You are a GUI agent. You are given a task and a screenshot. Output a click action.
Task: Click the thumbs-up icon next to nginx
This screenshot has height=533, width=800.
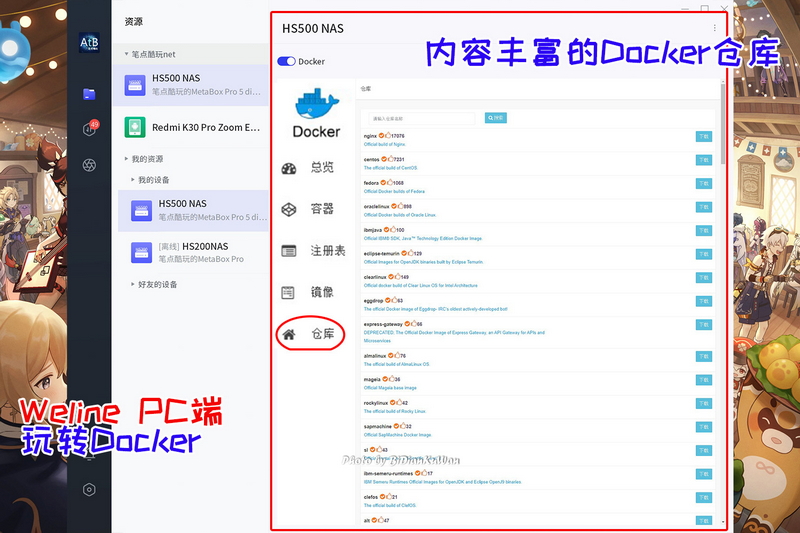pos(388,136)
